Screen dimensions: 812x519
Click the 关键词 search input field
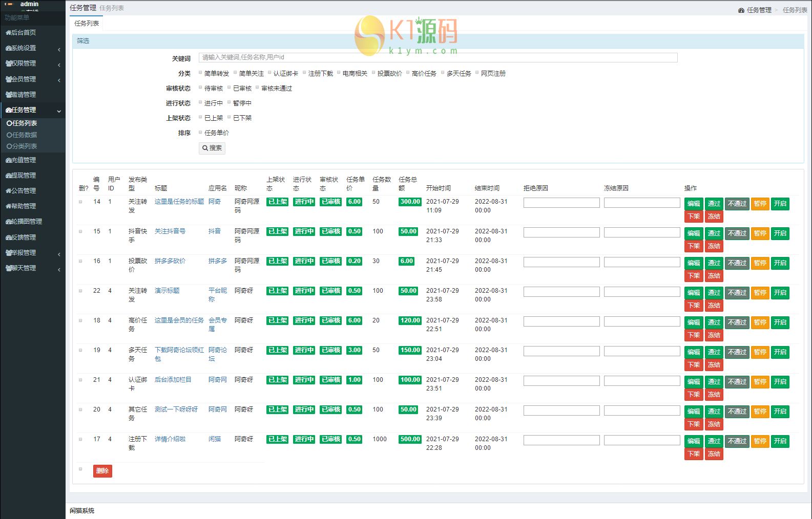coord(438,57)
